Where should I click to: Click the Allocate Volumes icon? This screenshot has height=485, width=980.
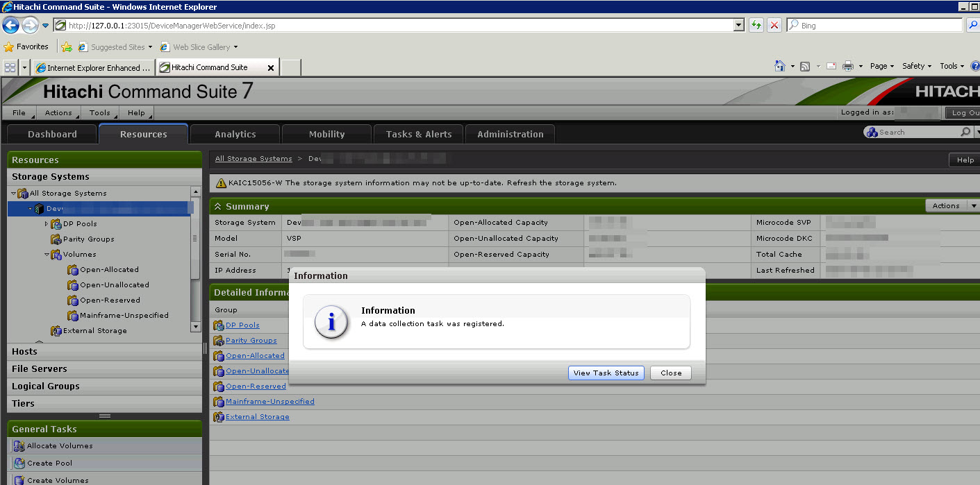point(19,446)
